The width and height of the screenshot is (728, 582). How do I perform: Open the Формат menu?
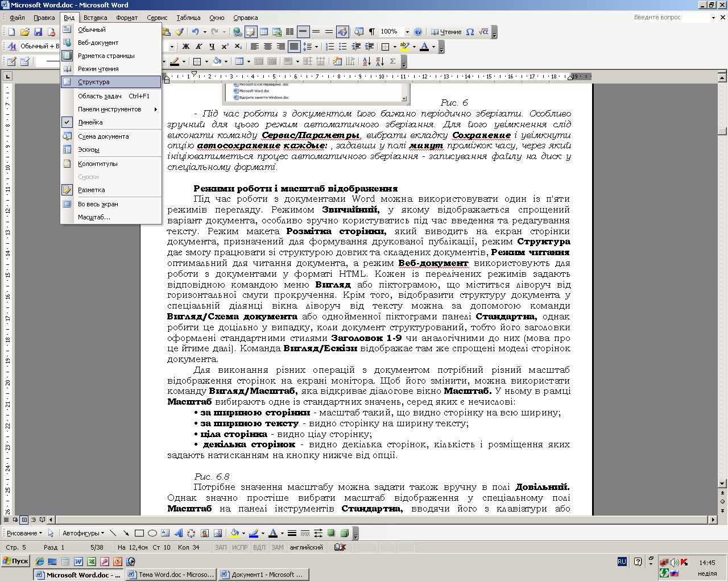(x=127, y=18)
